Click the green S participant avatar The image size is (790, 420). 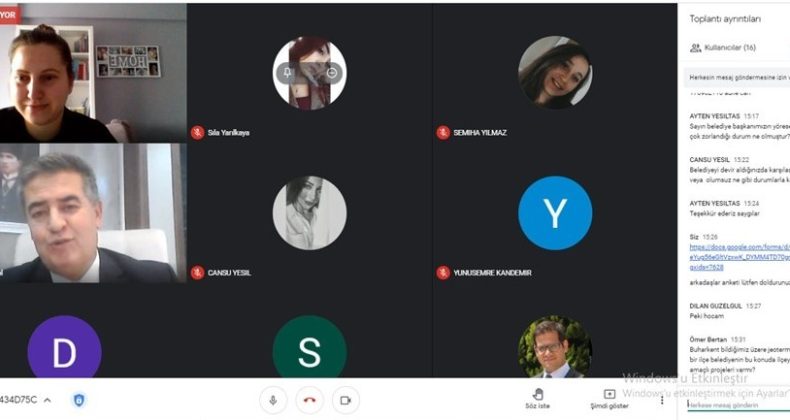coord(309,348)
